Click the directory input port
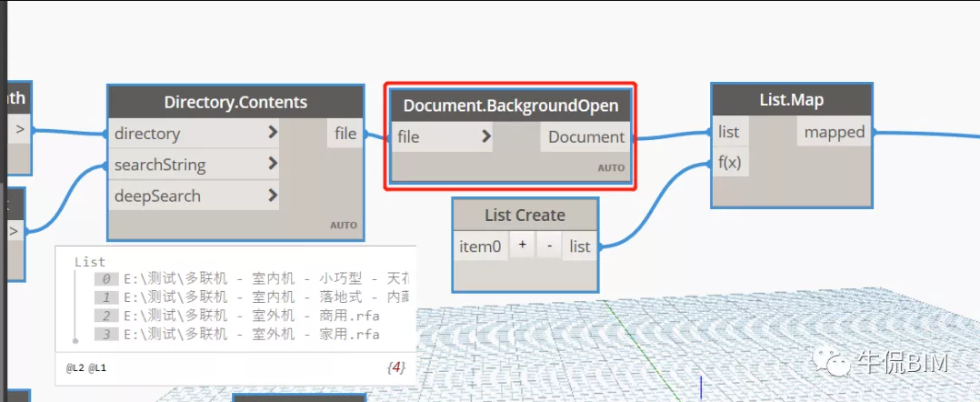 tap(193, 133)
